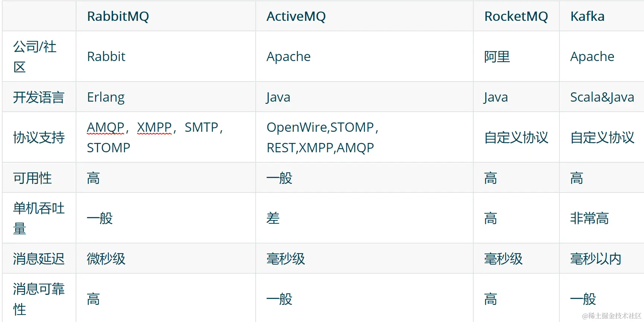The height and width of the screenshot is (322, 644).
Task: Select the 消息可靠性 row label
Action: (x=39, y=299)
